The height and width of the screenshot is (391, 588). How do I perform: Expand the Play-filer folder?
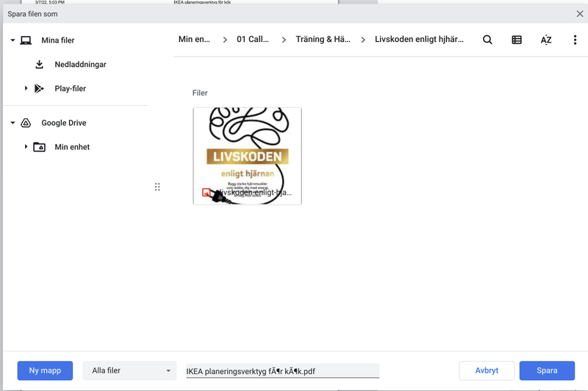(x=26, y=88)
